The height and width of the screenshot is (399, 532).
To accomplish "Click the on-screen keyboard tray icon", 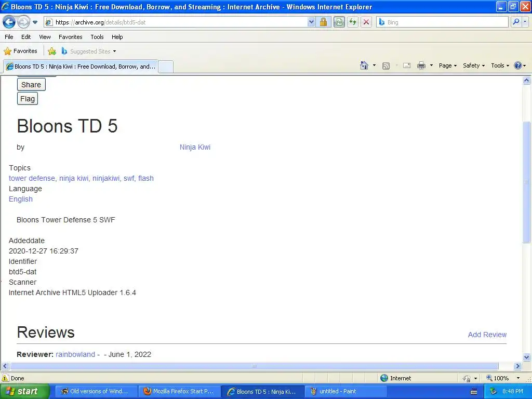I will point(474,392).
